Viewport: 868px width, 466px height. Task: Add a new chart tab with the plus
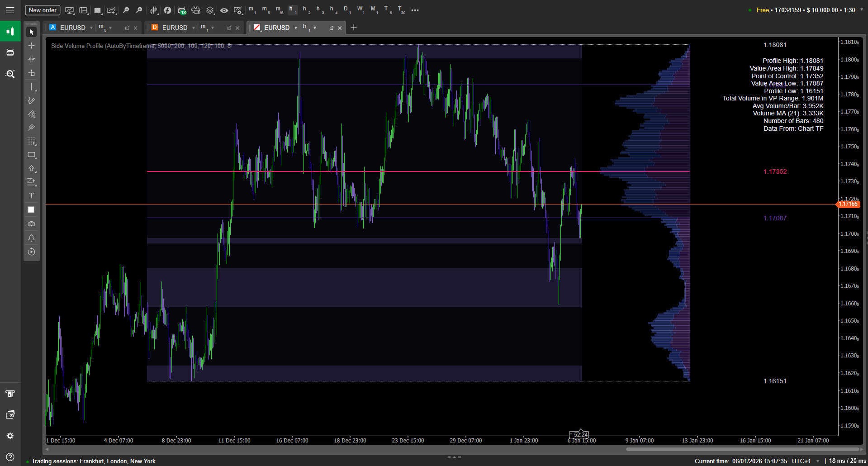click(x=353, y=28)
